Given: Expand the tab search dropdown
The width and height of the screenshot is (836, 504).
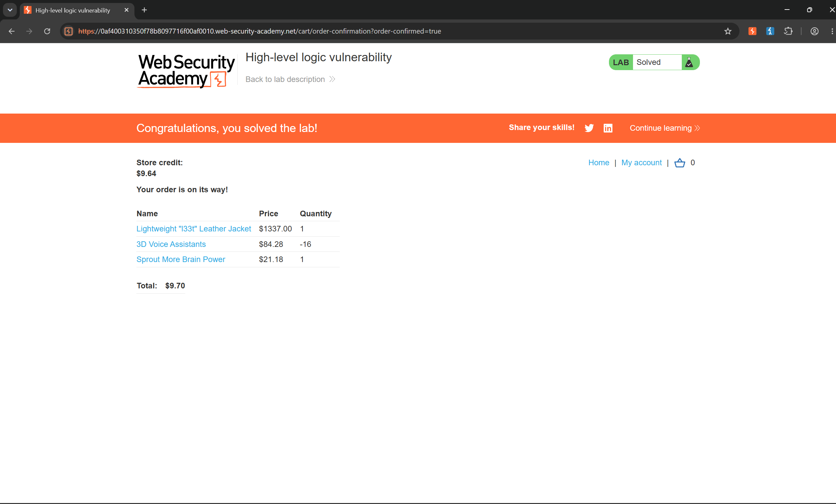Looking at the screenshot, I should [x=10, y=10].
